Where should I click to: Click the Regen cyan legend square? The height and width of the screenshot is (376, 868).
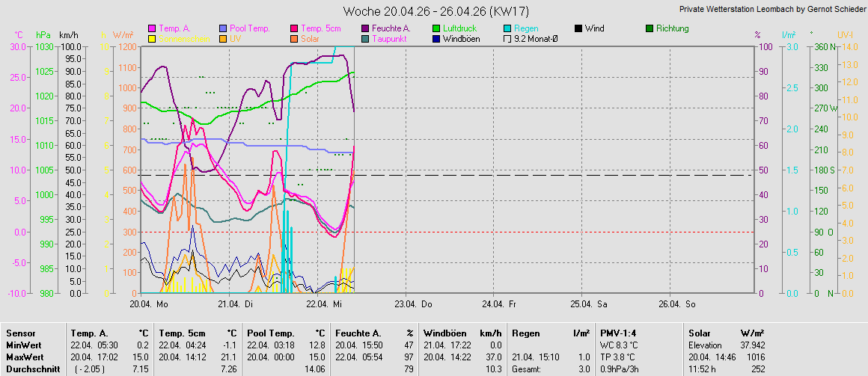[x=507, y=28]
